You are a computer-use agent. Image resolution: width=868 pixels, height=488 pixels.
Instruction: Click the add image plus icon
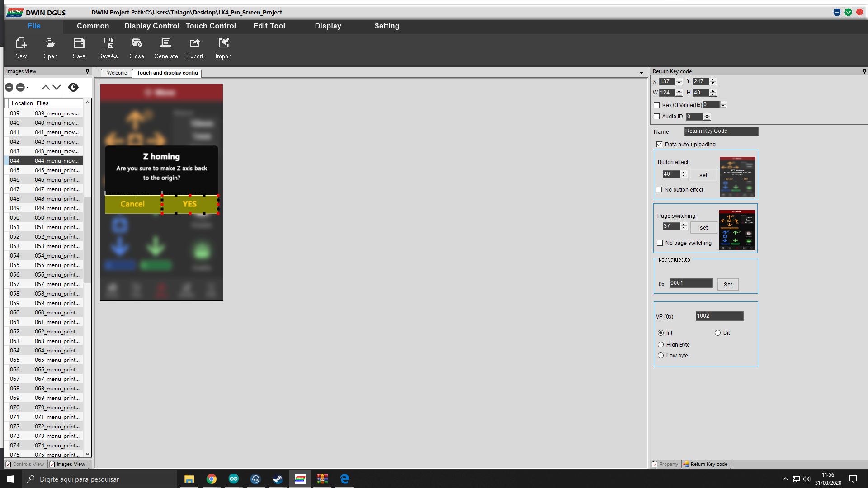point(9,87)
